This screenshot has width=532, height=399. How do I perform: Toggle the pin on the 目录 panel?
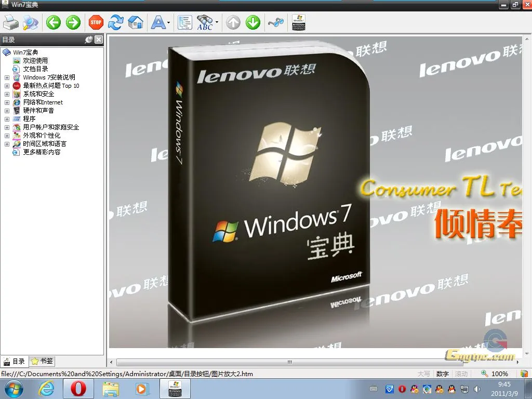pyautogui.click(x=89, y=39)
